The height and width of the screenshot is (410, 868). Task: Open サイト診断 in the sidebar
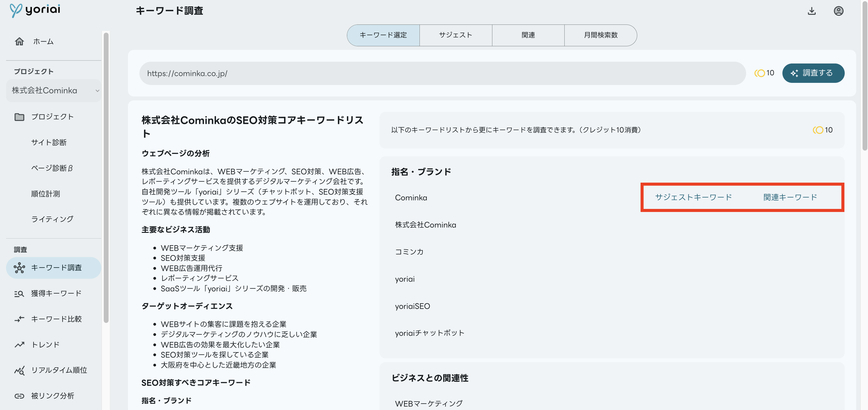tap(49, 142)
